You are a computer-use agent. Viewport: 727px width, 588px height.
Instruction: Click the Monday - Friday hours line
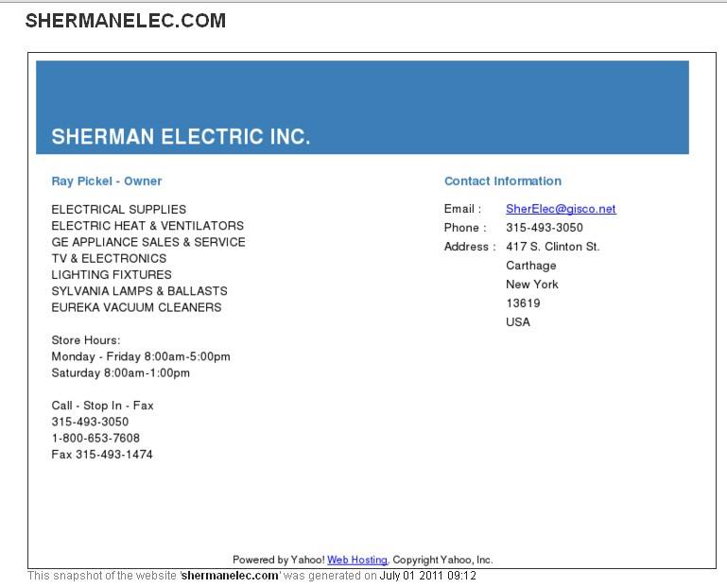pos(141,357)
